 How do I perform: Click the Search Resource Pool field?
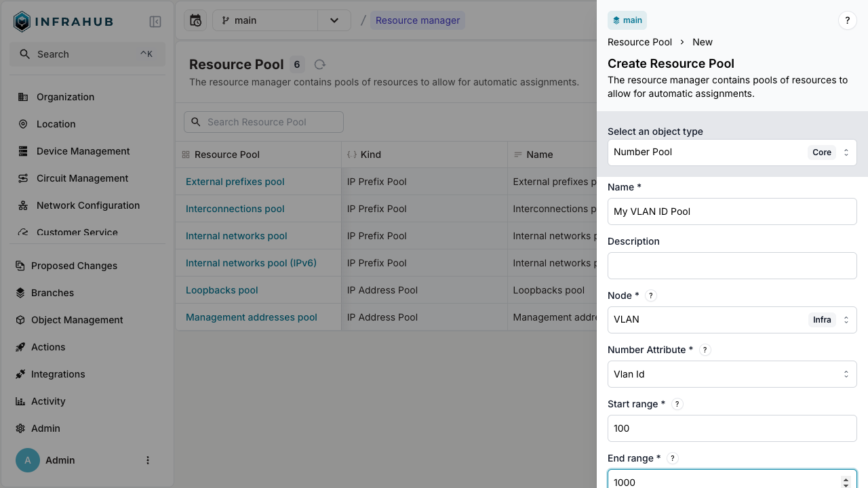[263, 122]
